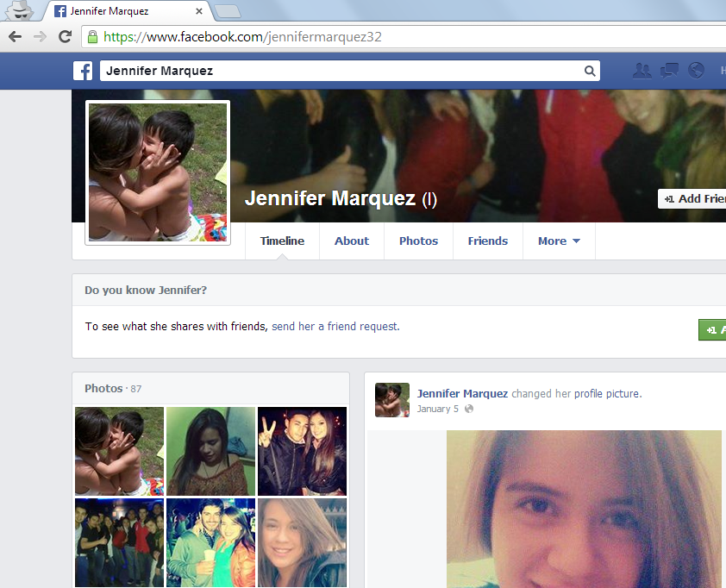Click the photo count '87'
Viewport: 726px width, 588px height.
[x=135, y=389]
